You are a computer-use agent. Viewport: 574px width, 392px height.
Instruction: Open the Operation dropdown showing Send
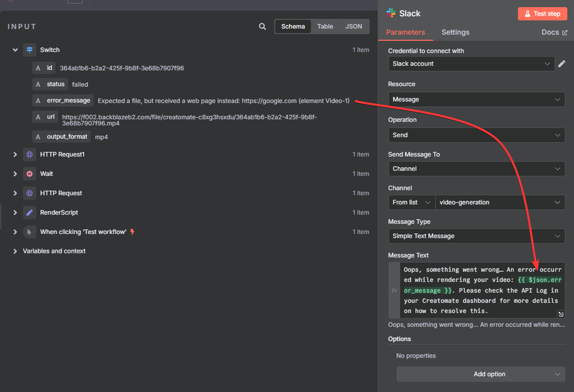(x=476, y=135)
